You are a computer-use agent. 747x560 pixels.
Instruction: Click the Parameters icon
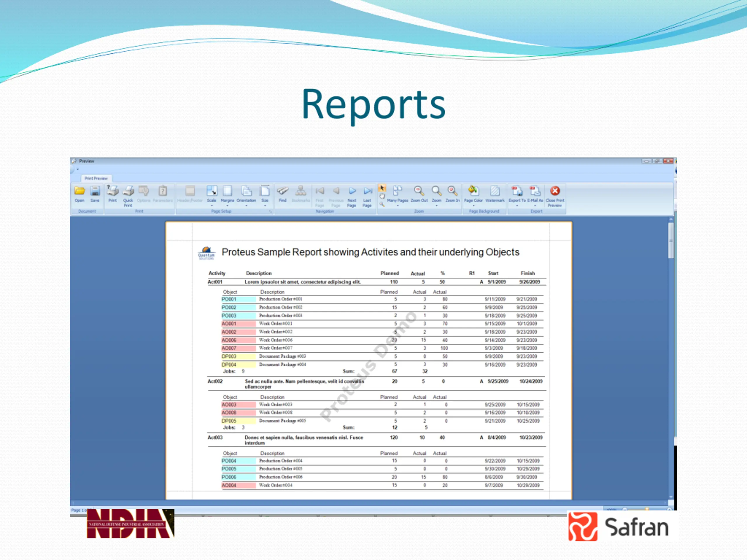pyautogui.click(x=163, y=194)
